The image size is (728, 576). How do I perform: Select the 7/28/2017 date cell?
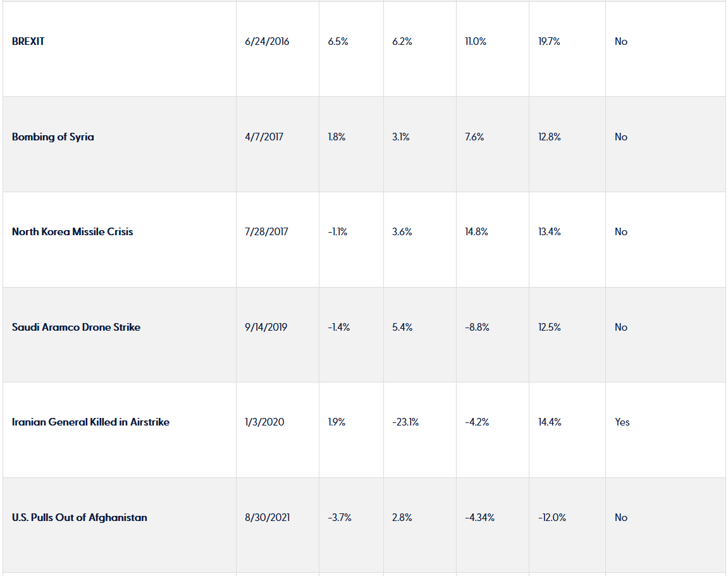(x=266, y=232)
